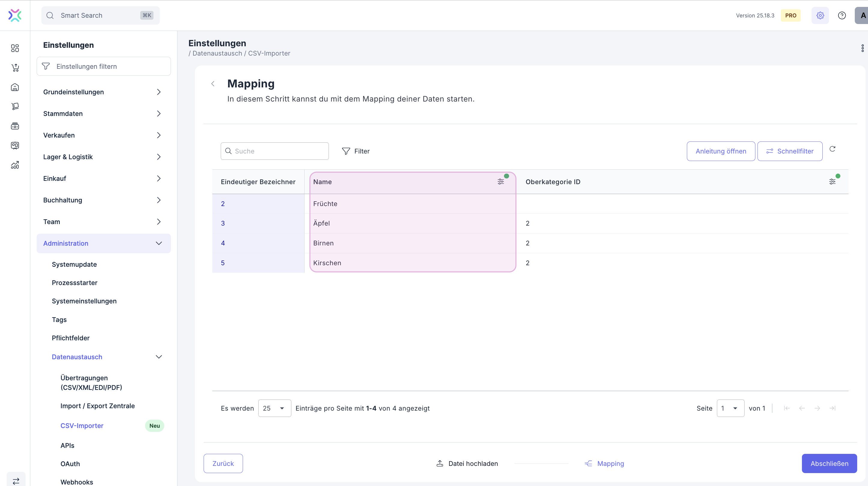868x486 pixels.
Task: Open the Filter option
Action: [356, 151]
